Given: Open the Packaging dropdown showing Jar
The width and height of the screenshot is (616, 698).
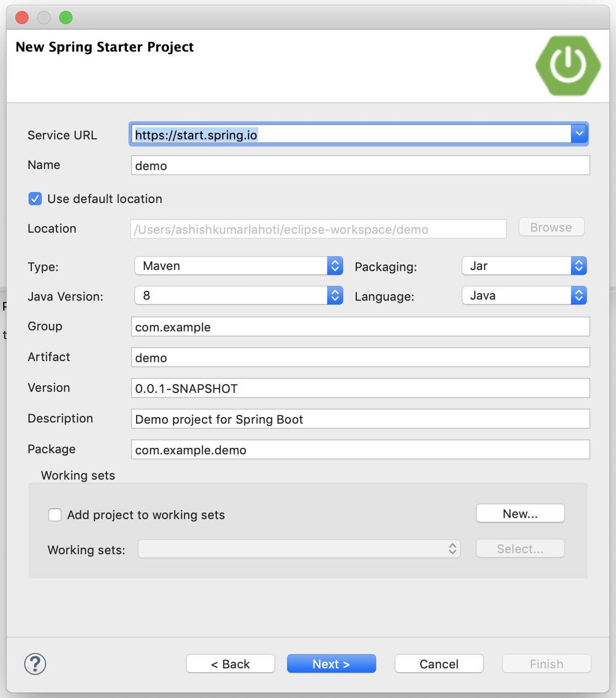Looking at the screenshot, I should (579, 266).
